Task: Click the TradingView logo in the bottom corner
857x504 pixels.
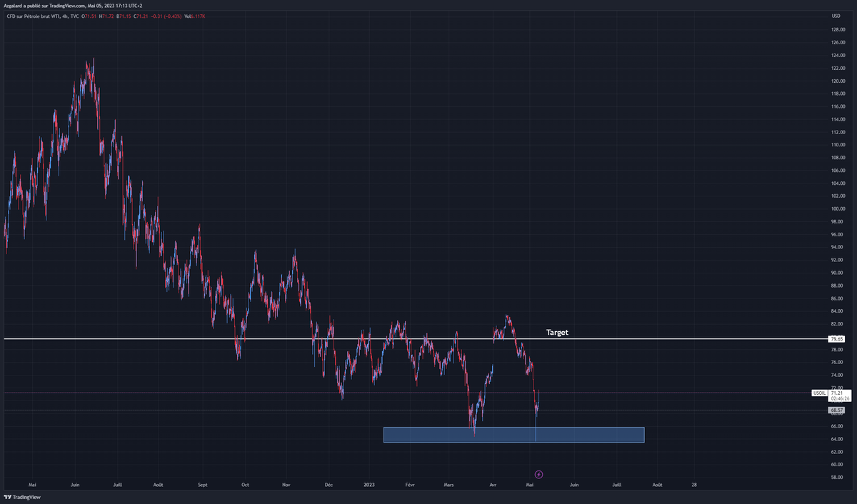Action: point(22,497)
